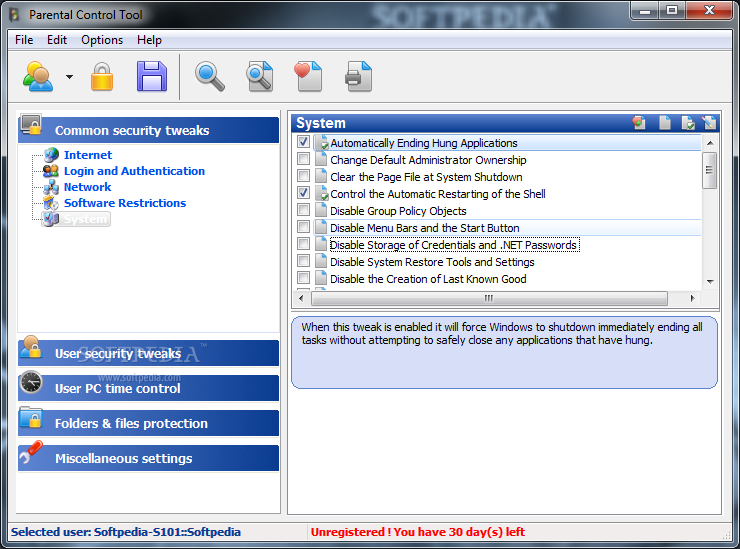The height and width of the screenshot is (549, 740).
Task: Expand the User security tweaks section
Action: 148,354
